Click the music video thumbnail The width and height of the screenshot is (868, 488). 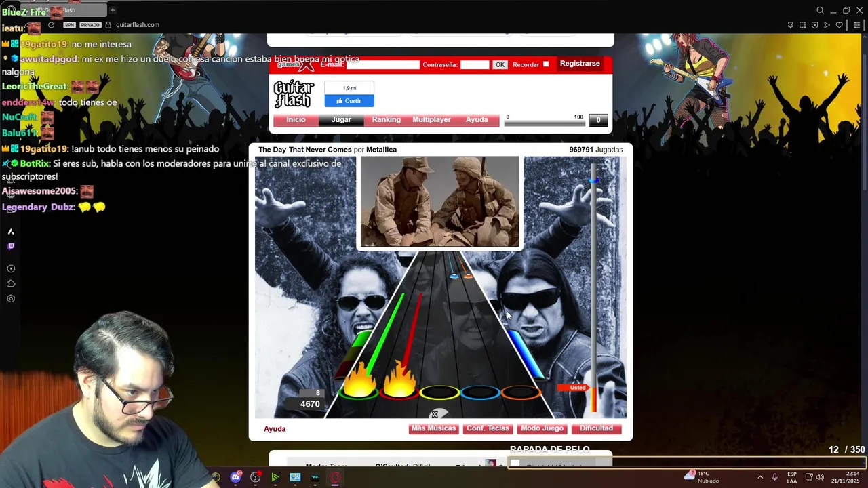[x=439, y=202]
